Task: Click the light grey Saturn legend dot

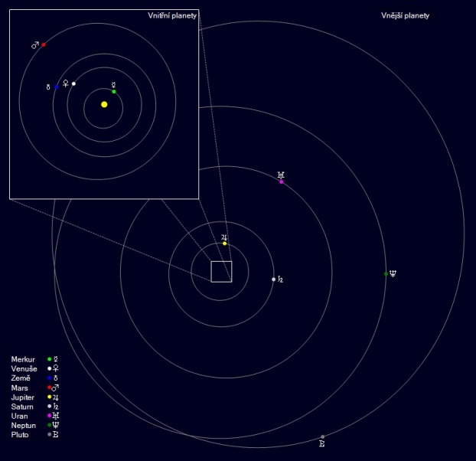Action: pos(50,406)
